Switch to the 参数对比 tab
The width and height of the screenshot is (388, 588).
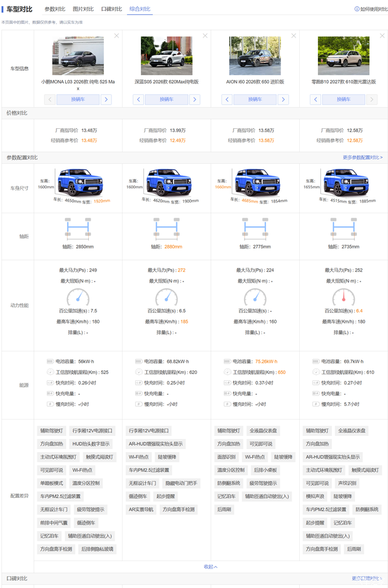click(x=55, y=9)
